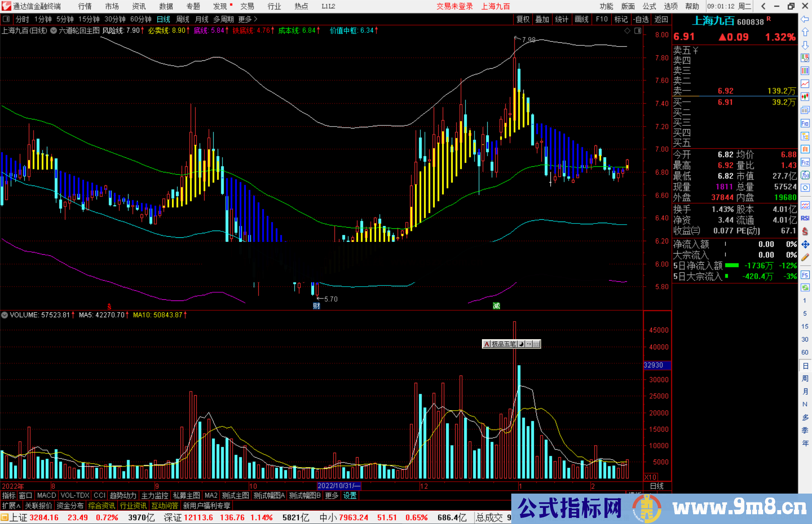Switch to the 周线 period tab
This screenshot has width=812, height=524.
[x=183, y=19]
